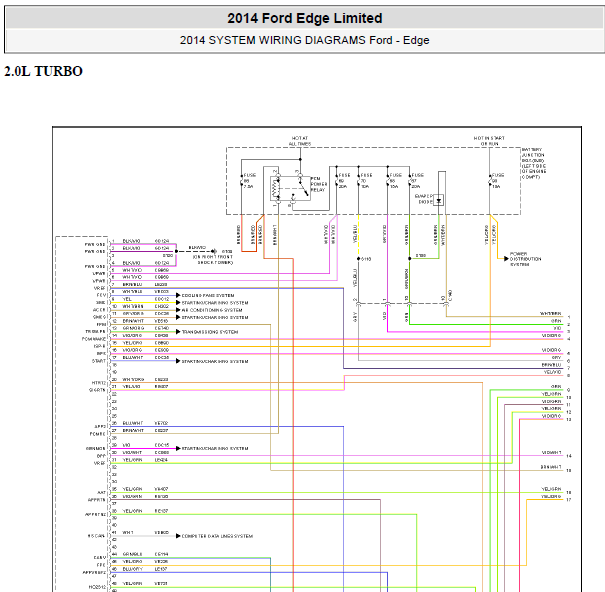Click the "2.0L TURBO" heading
605x592 pixels.
tap(43, 71)
